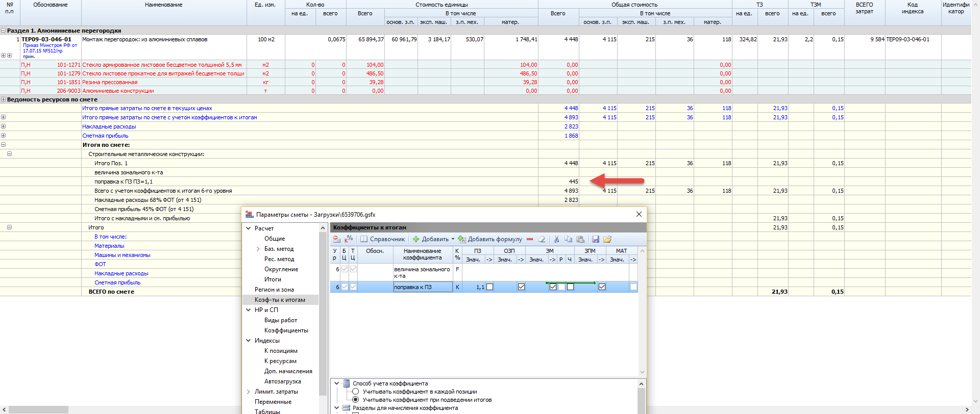Click the K% coefficient toolbar icon
Viewport: 980px width, 414px height.
pos(349,239)
